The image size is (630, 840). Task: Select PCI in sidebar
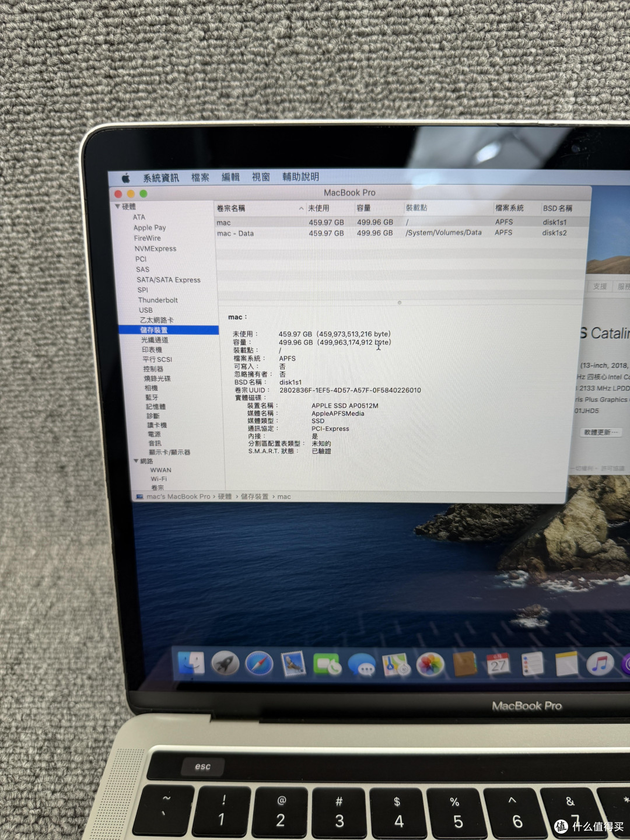point(141,259)
